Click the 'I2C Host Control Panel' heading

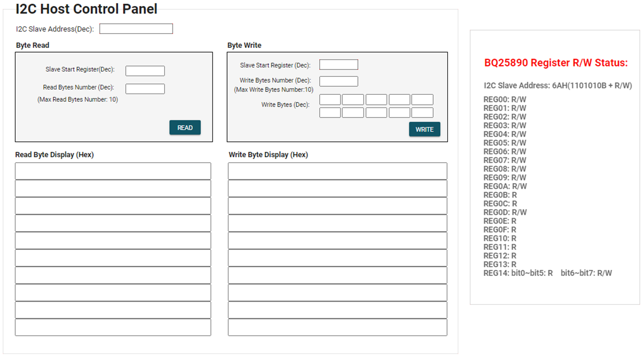coord(86,8)
